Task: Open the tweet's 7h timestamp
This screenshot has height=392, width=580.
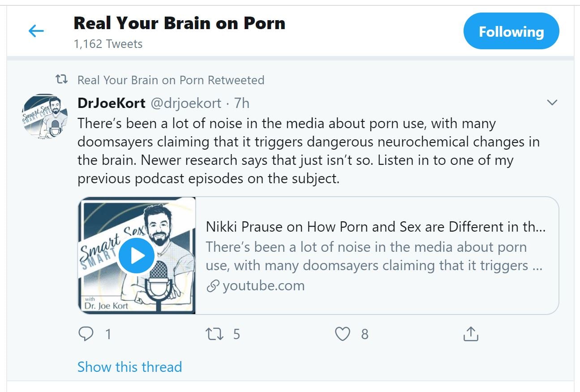Action: coord(242,103)
